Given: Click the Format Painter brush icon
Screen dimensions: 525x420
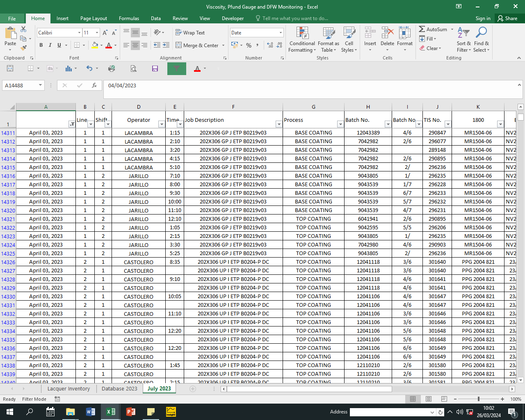Looking at the screenshot, I should point(23,48).
